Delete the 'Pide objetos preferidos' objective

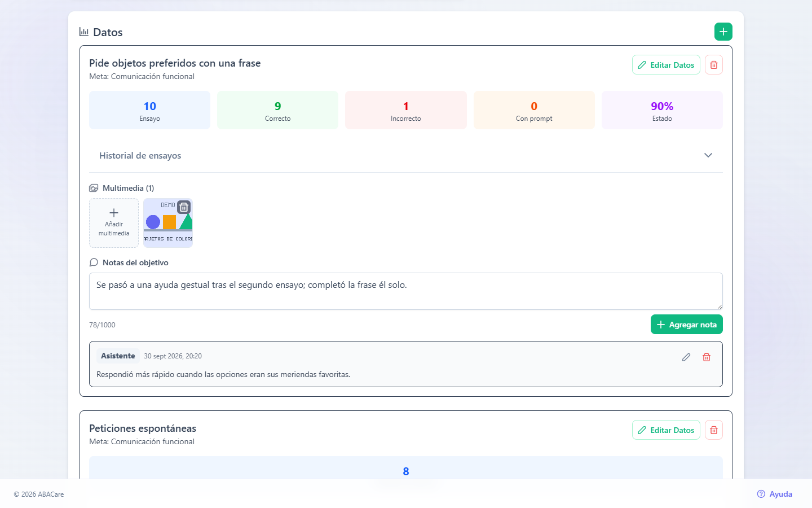(x=714, y=65)
